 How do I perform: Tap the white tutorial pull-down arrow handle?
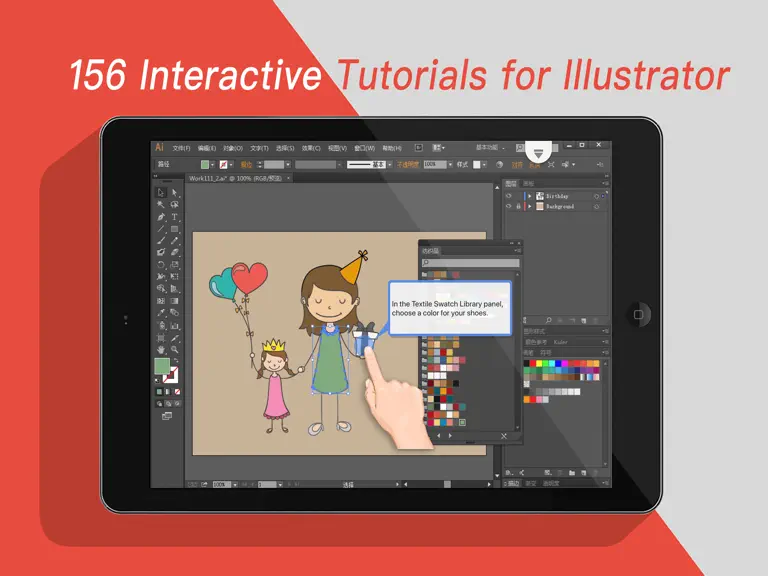pyautogui.click(x=538, y=154)
